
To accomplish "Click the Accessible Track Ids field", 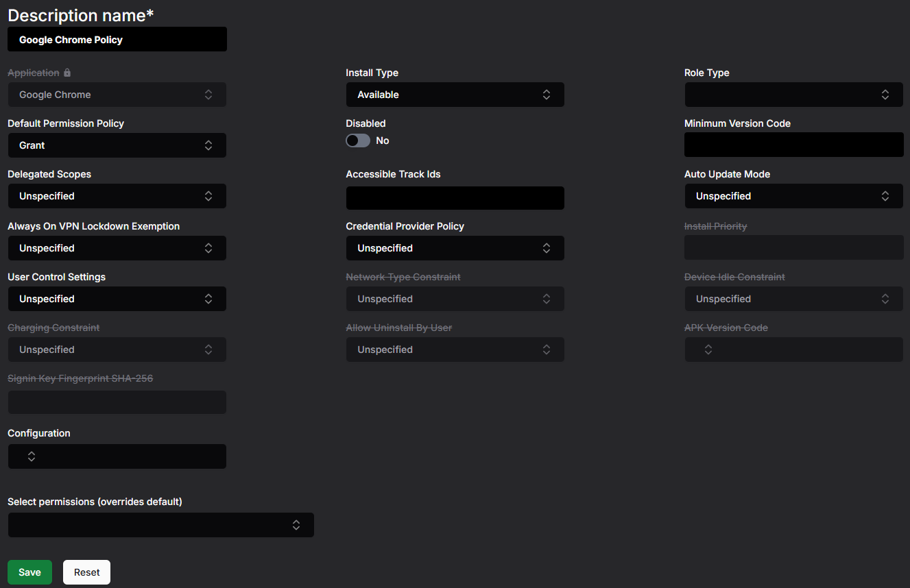I will [455, 198].
